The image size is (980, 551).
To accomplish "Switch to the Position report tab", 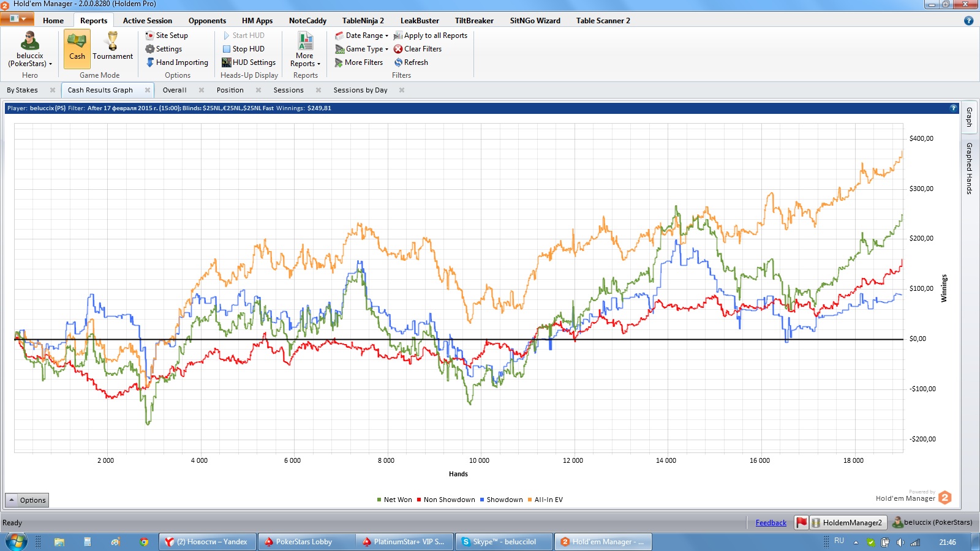I will point(230,90).
